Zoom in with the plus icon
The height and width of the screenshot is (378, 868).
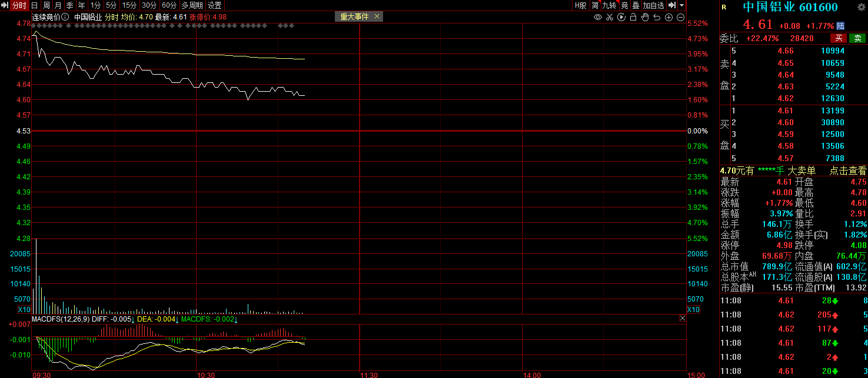pyautogui.click(x=669, y=17)
